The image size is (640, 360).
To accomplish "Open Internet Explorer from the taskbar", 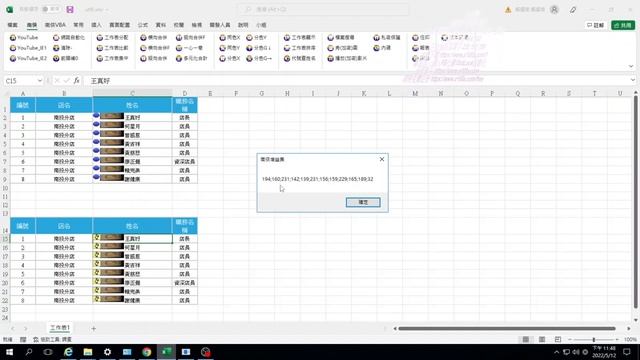I will click(68, 352).
